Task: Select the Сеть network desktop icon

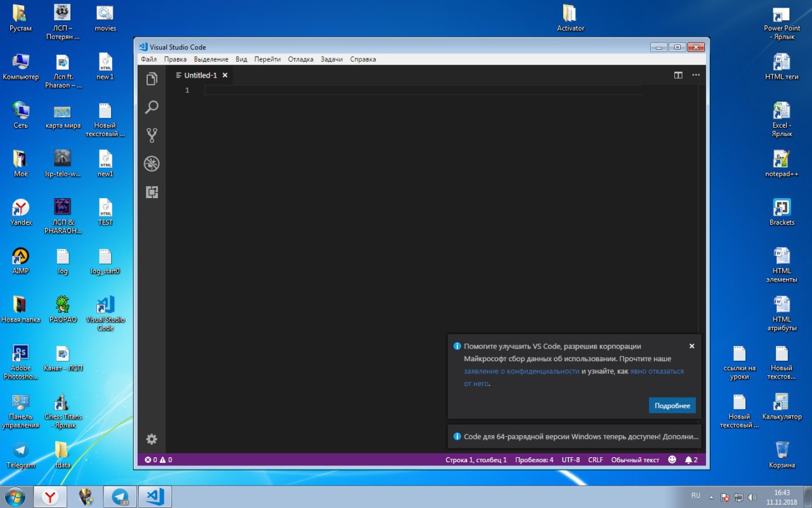Action: (x=20, y=115)
